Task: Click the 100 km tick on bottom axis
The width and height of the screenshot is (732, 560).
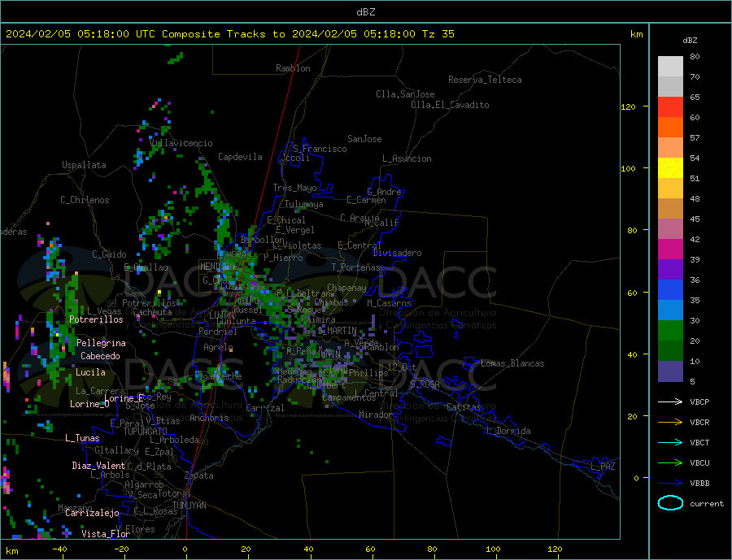Action: click(493, 549)
